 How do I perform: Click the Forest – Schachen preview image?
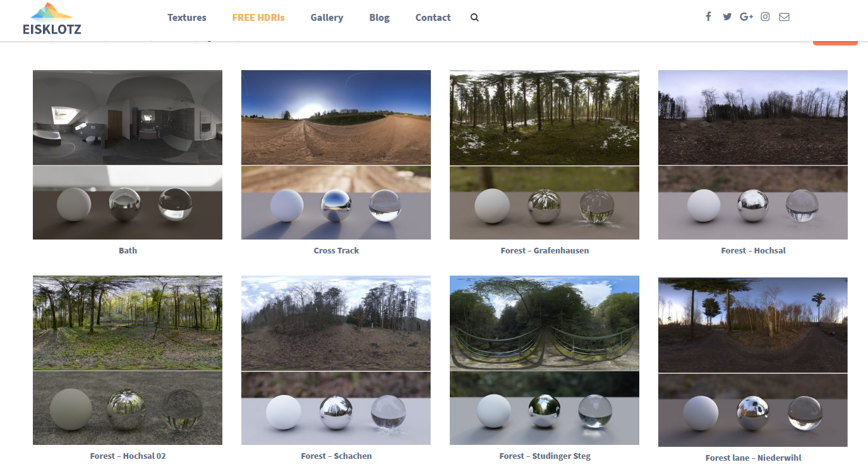tap(336, 360)
